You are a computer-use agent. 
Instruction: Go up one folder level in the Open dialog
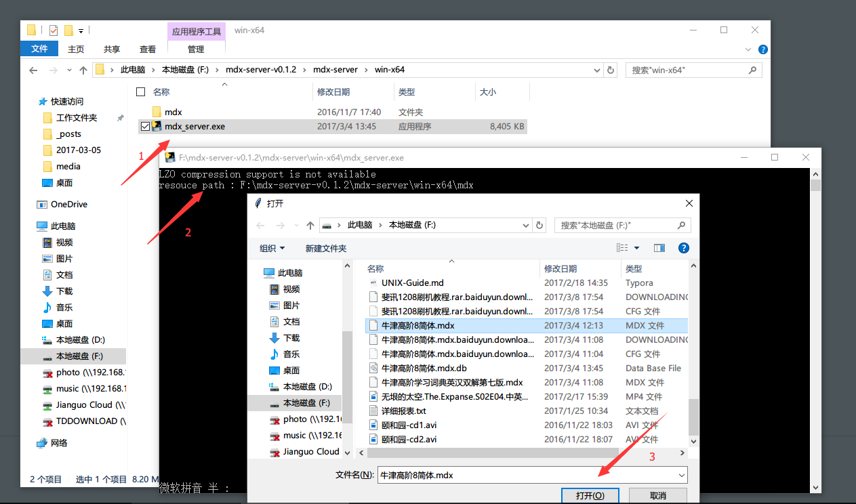(x=310, y=226)
